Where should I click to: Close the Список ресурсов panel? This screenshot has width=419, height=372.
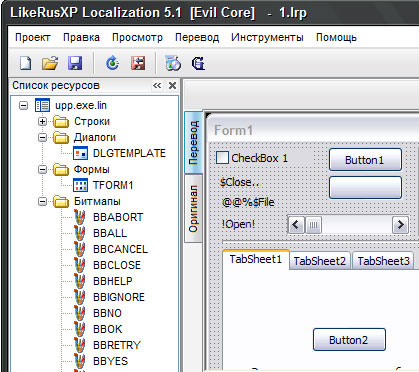[x=172, y=86]
